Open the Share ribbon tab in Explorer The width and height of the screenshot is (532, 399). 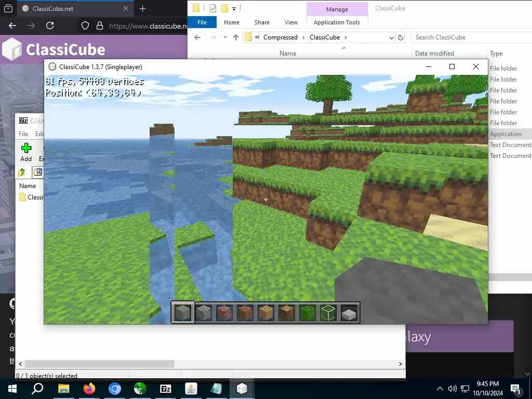pyautogui.click(x=262, y=22)
